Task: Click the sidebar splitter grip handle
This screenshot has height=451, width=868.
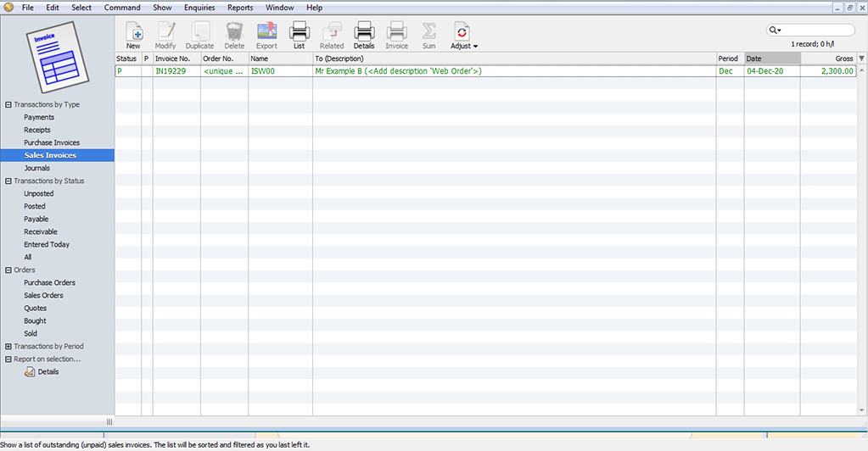Action: (x=109, y=422)
